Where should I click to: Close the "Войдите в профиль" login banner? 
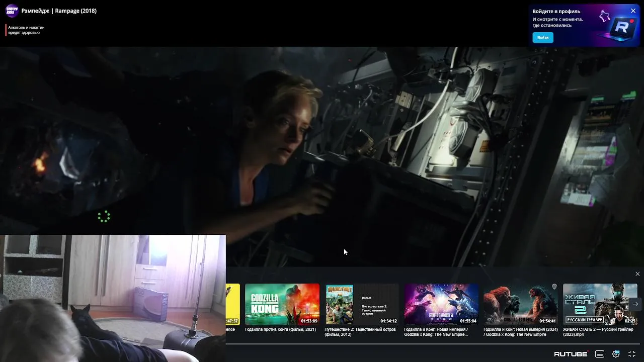tap(633, 11)
